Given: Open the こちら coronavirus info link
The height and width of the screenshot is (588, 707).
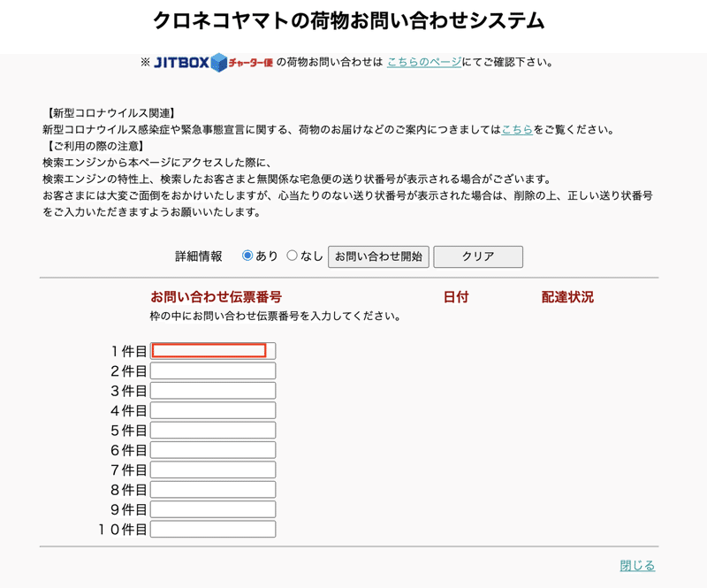Looking at the screenshot, I should click(517, 130).
